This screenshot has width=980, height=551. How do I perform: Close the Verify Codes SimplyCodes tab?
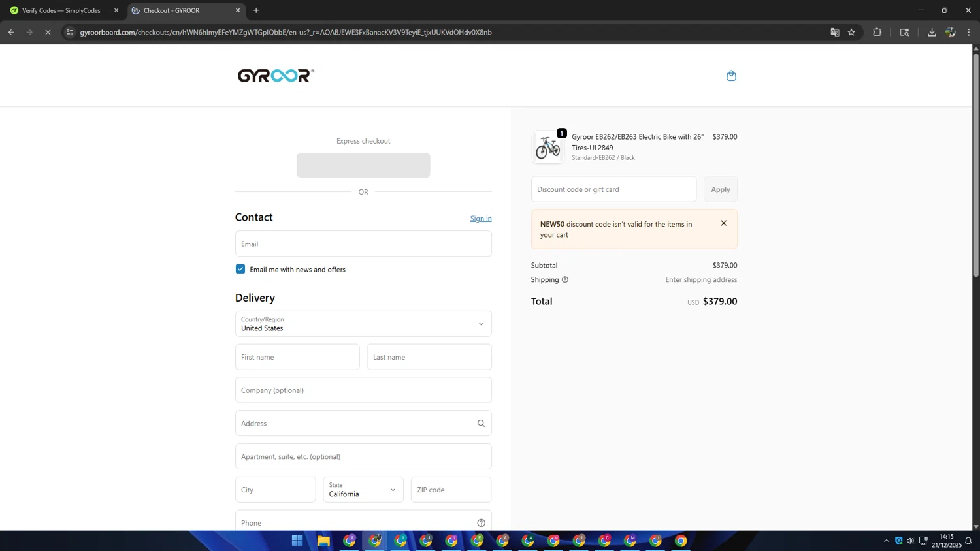116,10
